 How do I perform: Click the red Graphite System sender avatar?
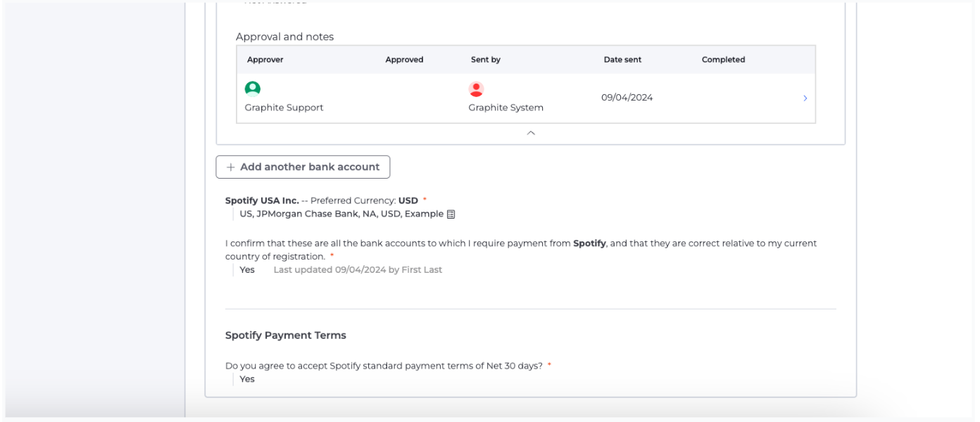tap(476, 88)
